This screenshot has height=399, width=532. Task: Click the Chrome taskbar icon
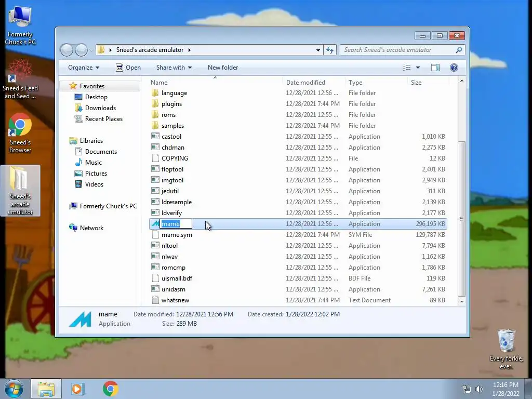[x=111, y=389]
